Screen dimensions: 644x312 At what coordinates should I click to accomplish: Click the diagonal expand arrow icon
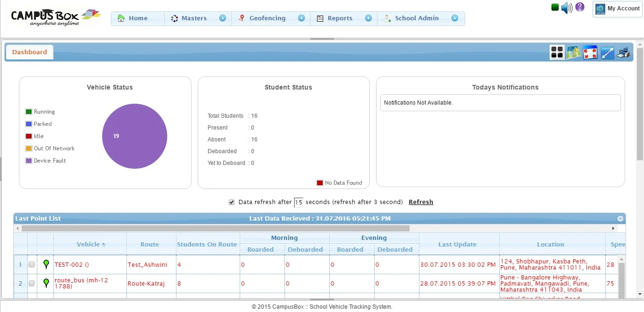click(607, 52)
